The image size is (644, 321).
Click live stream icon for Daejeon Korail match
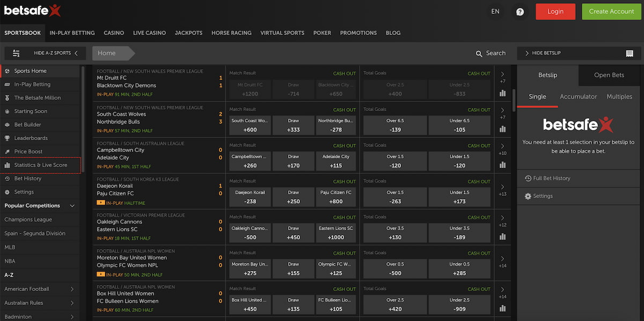(101, 203)
